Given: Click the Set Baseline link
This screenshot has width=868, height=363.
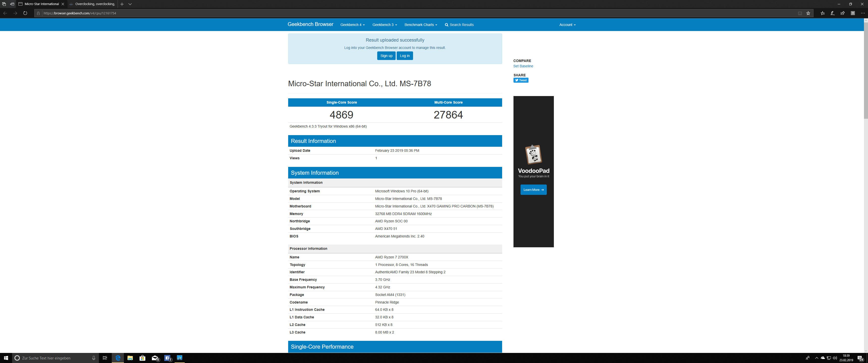Looking at the screenshot, I should [523, 66].
